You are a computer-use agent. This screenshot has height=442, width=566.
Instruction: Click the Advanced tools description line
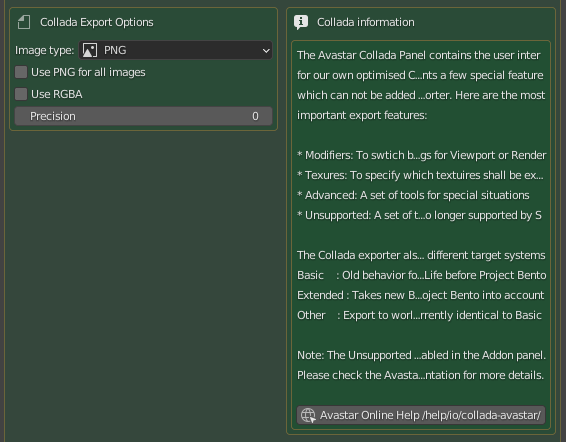413,195
